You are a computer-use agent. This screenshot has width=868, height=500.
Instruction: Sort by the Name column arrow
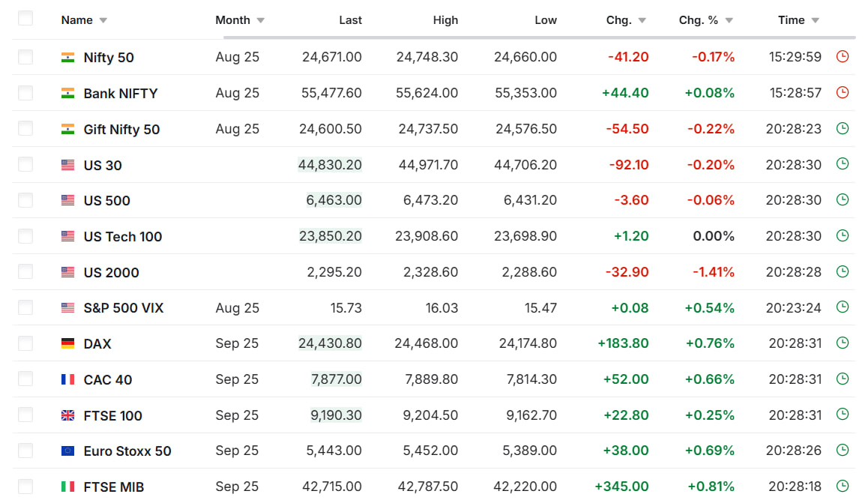[x=103, y=20]
